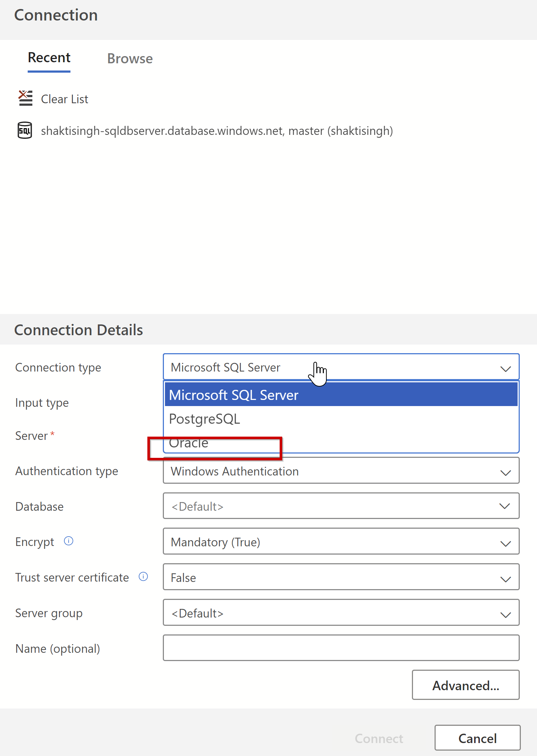The image size is (537, 756).
Task: Click the Connect button
Action: coord(379,738)
